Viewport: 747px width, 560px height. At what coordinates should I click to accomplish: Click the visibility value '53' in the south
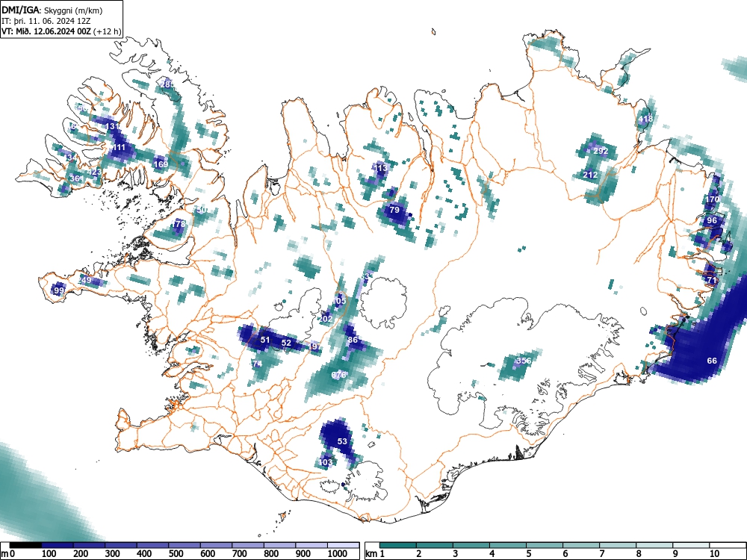(343, 441)
